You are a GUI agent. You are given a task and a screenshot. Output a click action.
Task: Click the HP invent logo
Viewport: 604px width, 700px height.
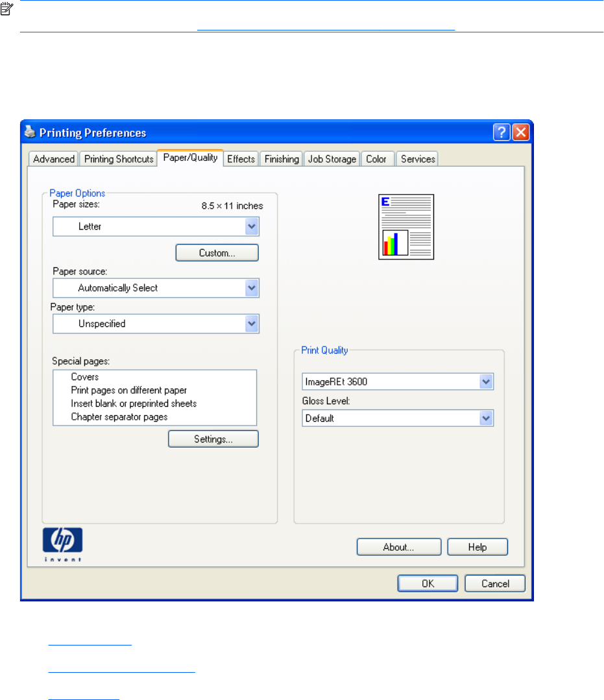tap(63, 544)
